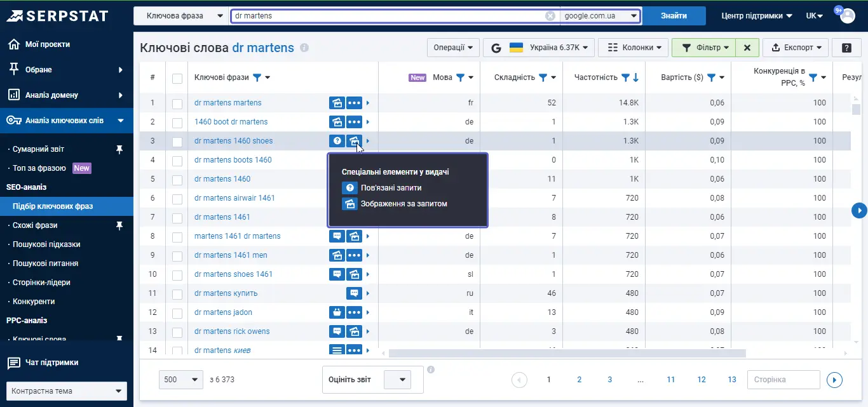Open the Колонки dropdown
The width and height of the screenshot is (868, 407).
pos(634,48)
